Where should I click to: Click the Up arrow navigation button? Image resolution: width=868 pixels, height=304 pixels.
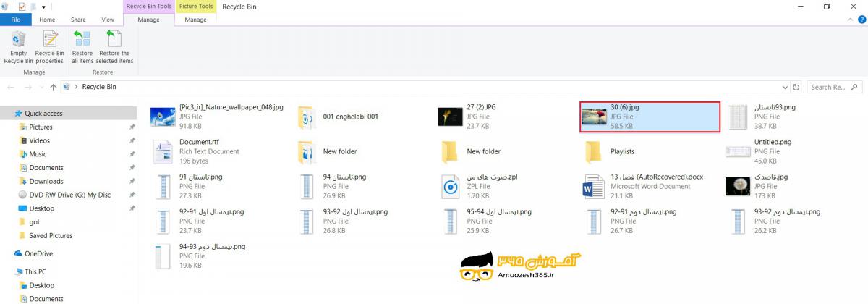53,87
